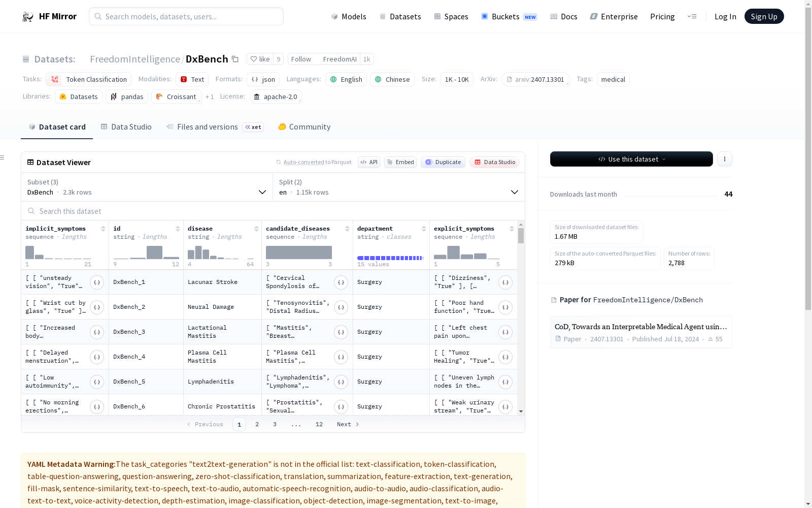This screenshot has width=812, height=508.
Task: Expand the Subset DxBench dropdown
Action: [x=147, y=187]
